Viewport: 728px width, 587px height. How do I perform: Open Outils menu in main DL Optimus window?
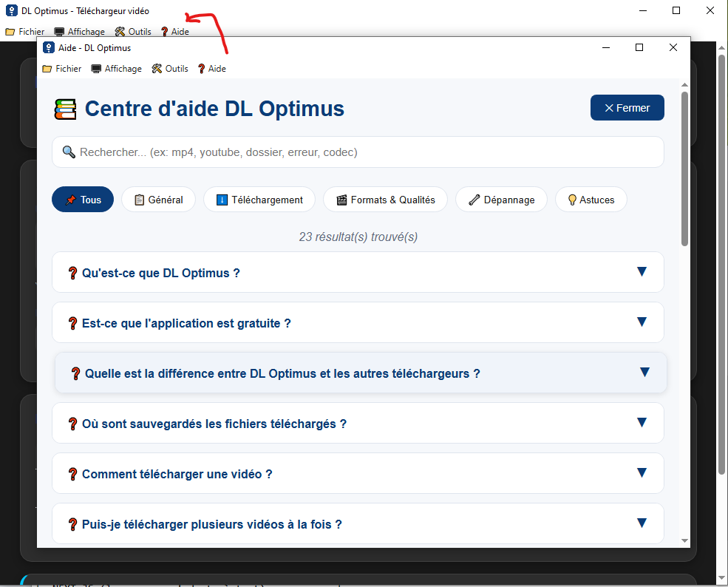point(133,32)
